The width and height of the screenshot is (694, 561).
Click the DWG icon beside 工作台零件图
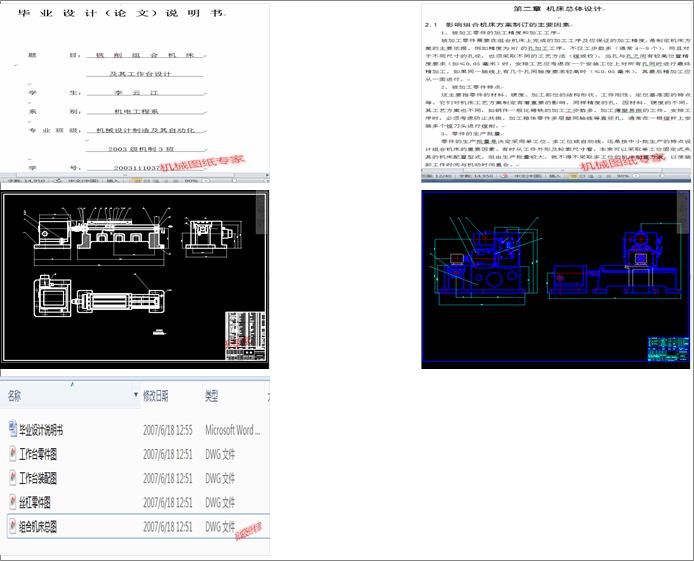click(x=13, y=453)
